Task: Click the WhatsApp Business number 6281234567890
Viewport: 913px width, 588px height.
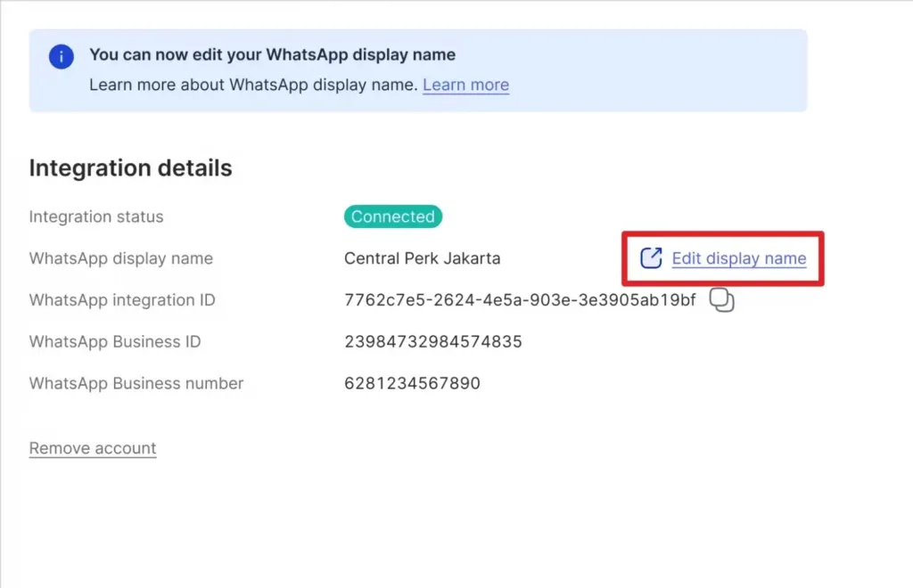Action: tap(412, 383)
